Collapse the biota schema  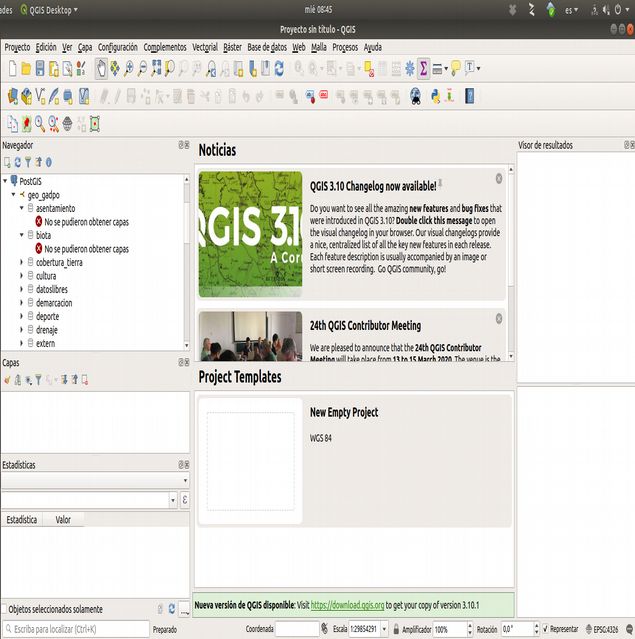pos(22,235)
